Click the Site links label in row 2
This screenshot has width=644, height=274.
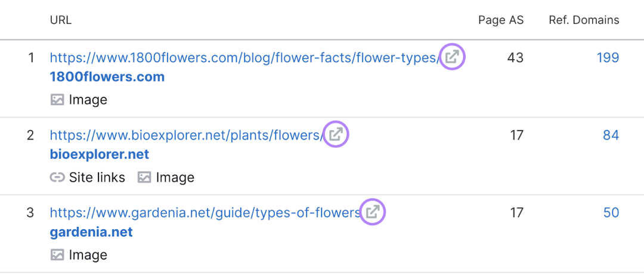(x=97, y=177)
